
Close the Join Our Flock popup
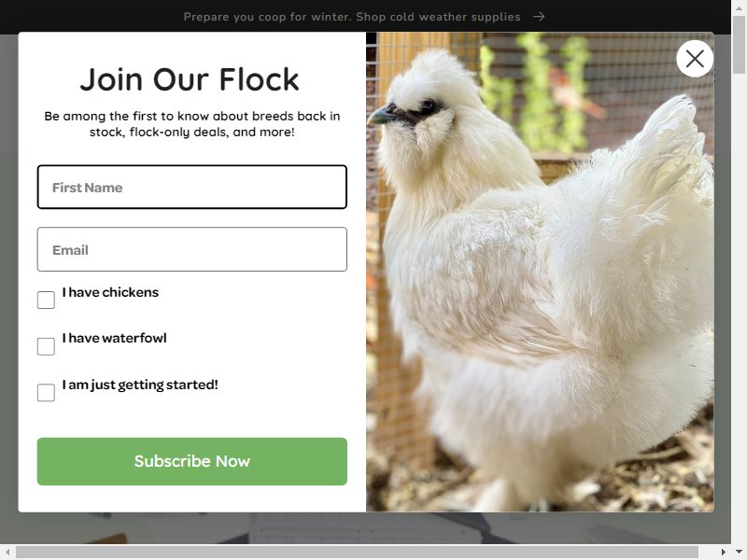point(695,59)
